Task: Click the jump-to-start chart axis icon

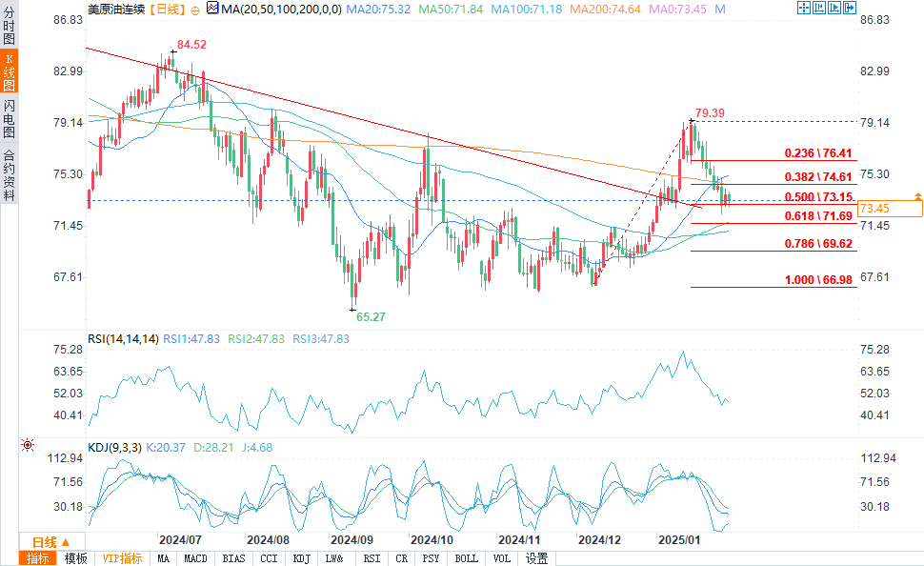Action: [819, 8]
